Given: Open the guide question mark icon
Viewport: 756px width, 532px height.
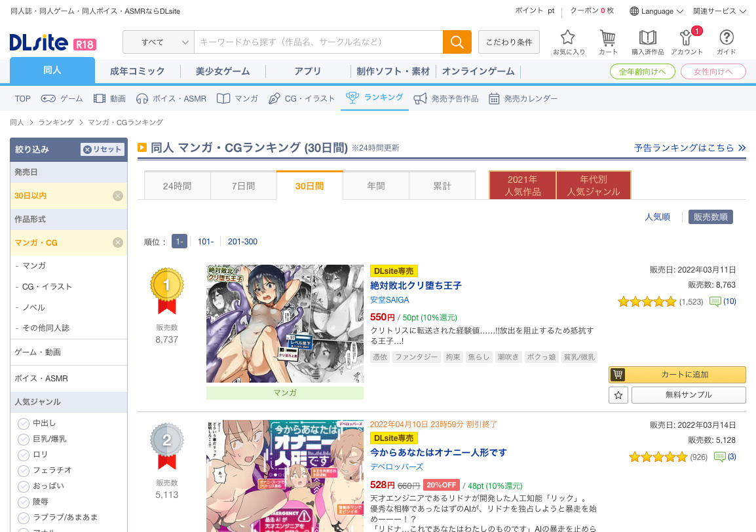Looking at the screenshot, I should click(726, 38).
